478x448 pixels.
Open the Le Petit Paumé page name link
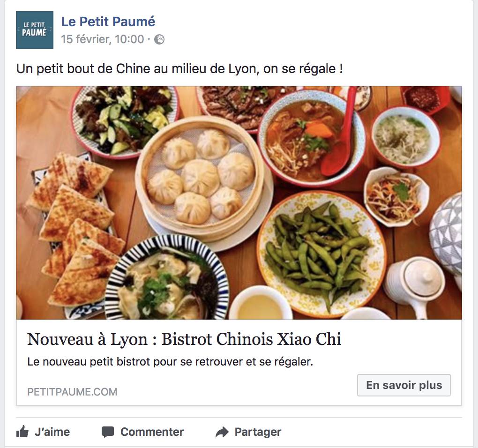pos(108,22)
